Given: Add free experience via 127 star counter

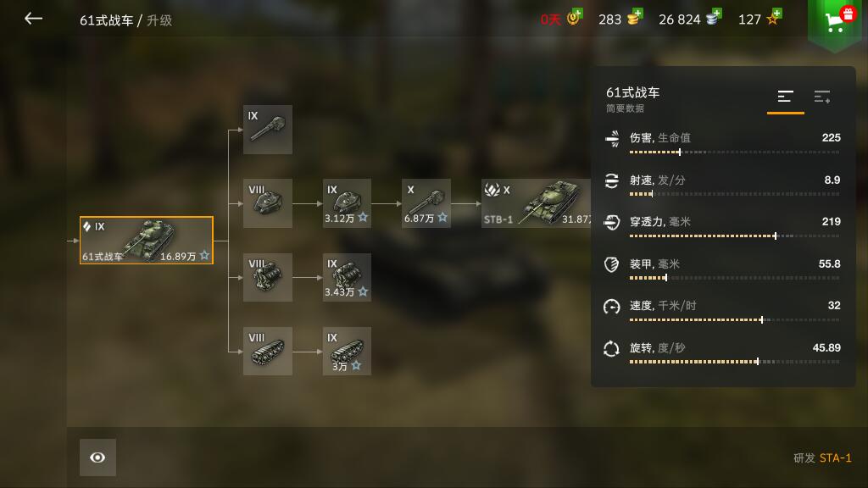Looking at the screenshot, I should 760,19.
